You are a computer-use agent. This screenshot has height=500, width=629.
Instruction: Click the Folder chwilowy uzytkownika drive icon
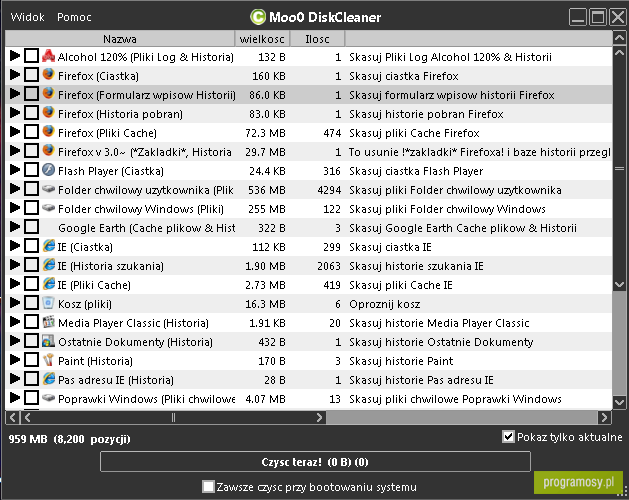49,189
